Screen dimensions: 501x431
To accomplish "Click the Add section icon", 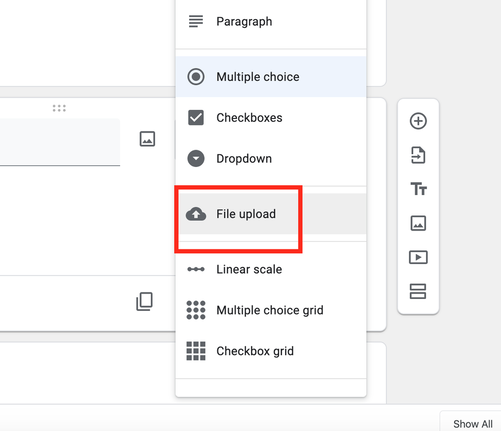I will (418, 291).
